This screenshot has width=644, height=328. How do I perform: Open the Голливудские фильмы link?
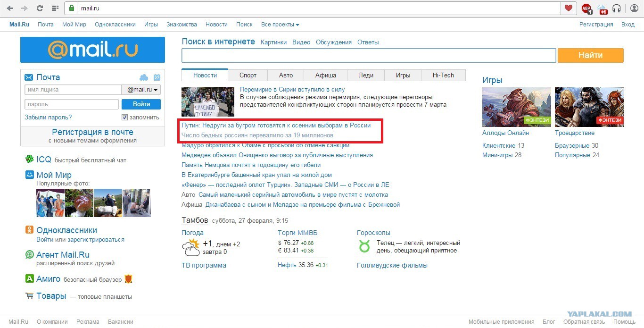tap(392, 265)
